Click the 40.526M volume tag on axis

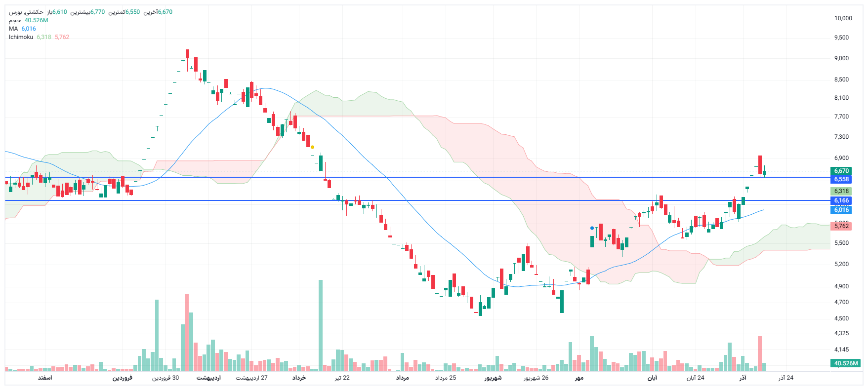tap(846, 363)
